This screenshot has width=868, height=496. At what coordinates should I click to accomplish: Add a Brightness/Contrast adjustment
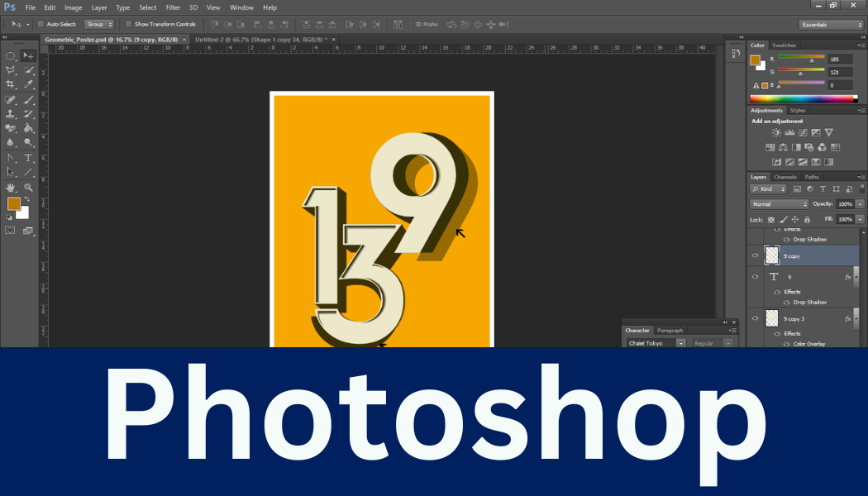[x=776, y=132]
